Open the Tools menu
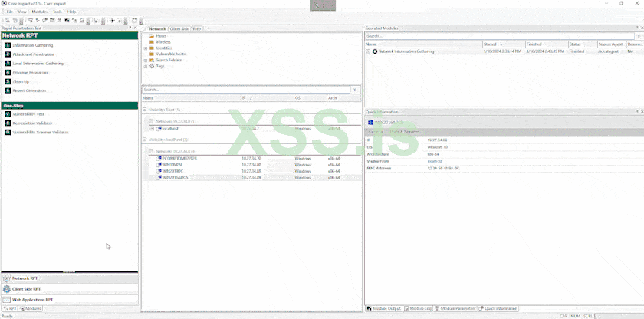Image resolution: width=644 pixels, height=319 pixels. pos(57,12)
